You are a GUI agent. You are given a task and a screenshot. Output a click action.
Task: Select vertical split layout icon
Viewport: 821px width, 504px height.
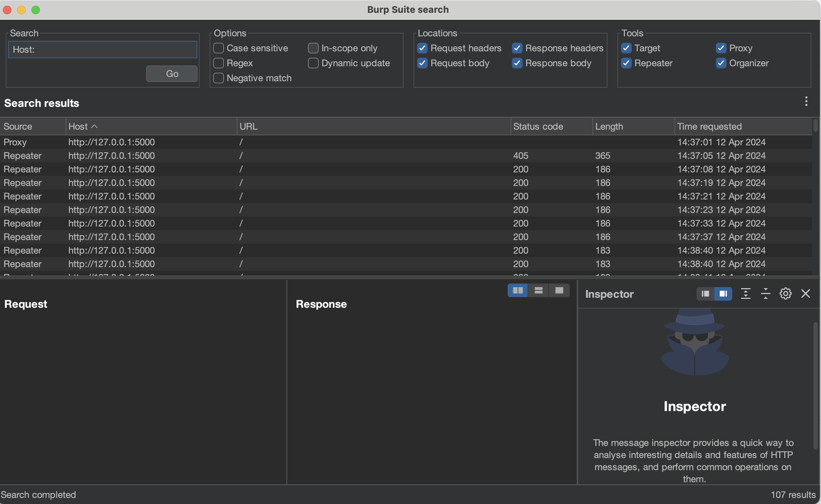coord(538,291)
